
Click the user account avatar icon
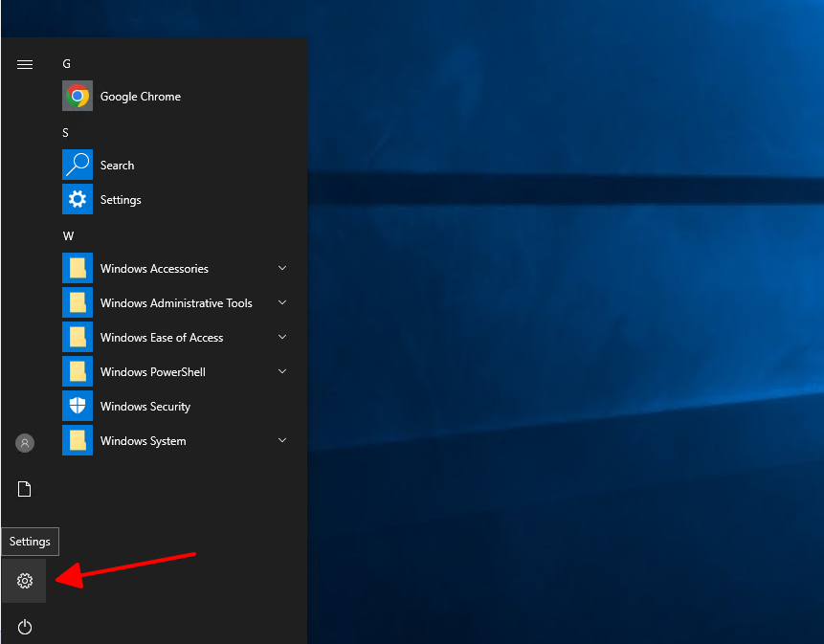click(25, 443)
